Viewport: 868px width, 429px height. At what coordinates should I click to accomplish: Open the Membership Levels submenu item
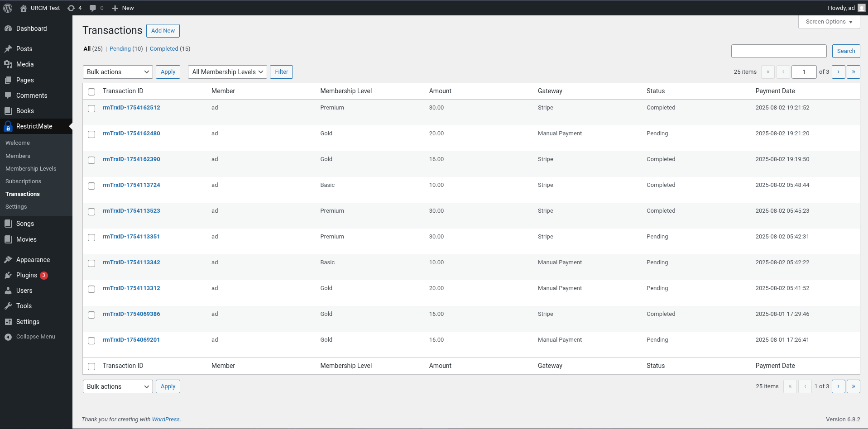point(31,168)
